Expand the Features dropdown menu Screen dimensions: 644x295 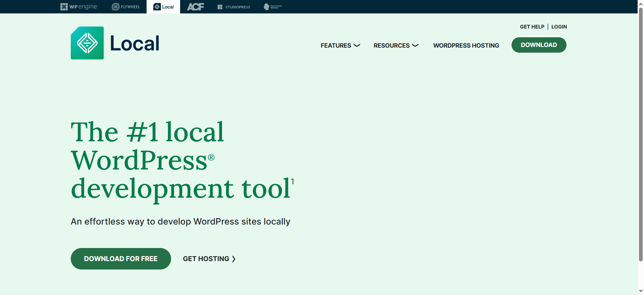340,45
